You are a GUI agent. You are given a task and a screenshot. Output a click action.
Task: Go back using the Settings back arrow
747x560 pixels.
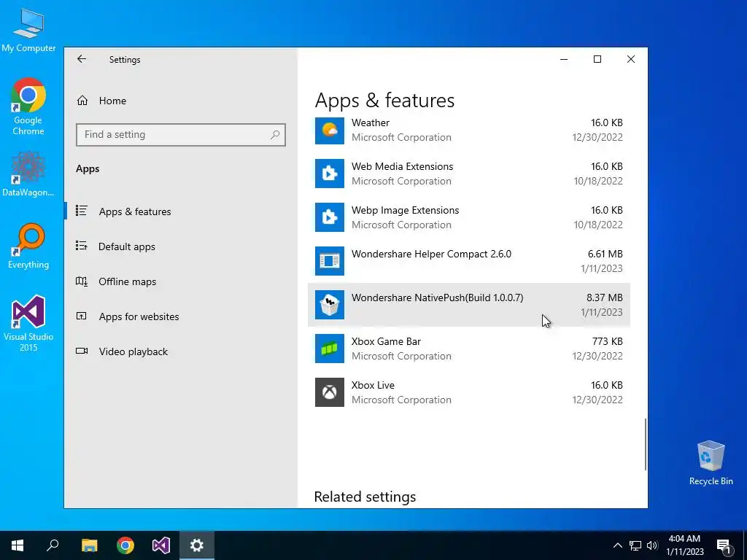[82, 59]
